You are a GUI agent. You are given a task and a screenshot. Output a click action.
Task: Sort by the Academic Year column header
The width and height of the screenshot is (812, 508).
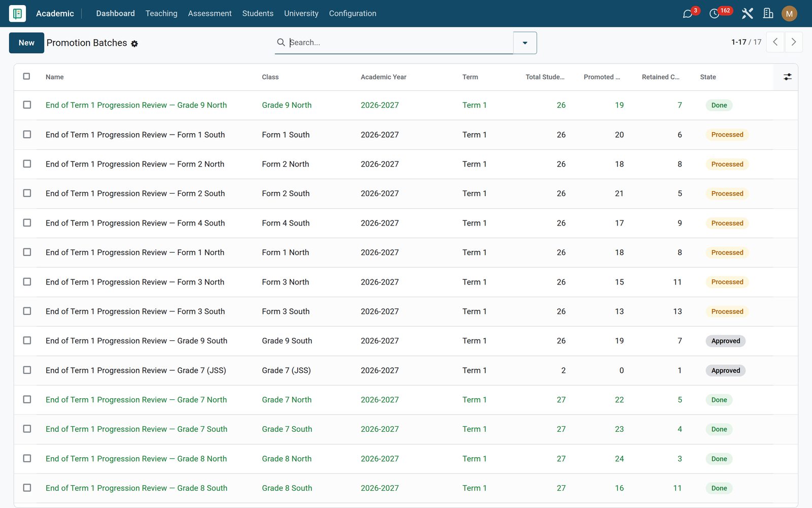point(384,77)
